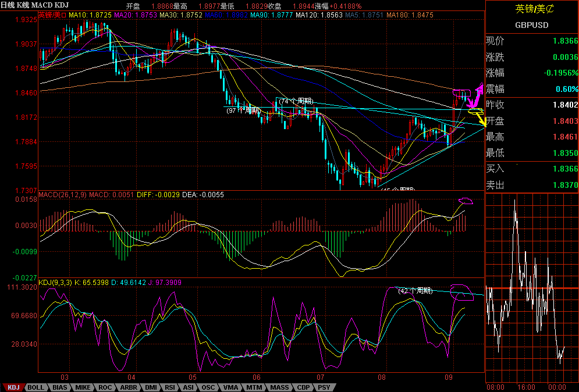This screenshot has width=579, height=392.
Task: Click the PSY indicator tab
Action: pyautogui.click(x=324, y=387)
